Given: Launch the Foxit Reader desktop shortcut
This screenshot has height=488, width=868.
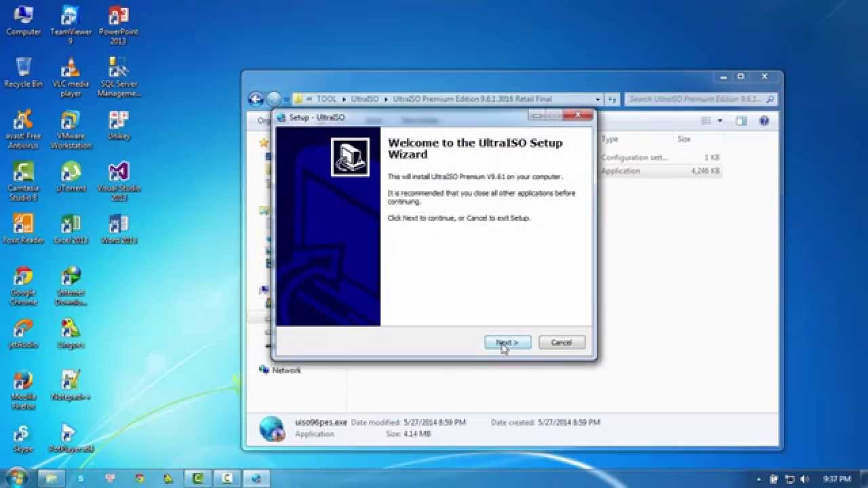Looking at the screenshot, I should click(23, 228).
